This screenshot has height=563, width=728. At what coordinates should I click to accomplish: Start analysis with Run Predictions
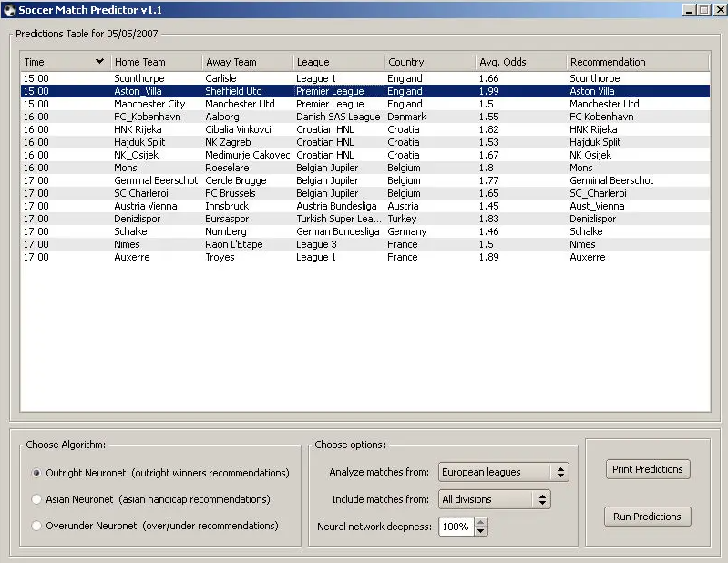[647, 517]
